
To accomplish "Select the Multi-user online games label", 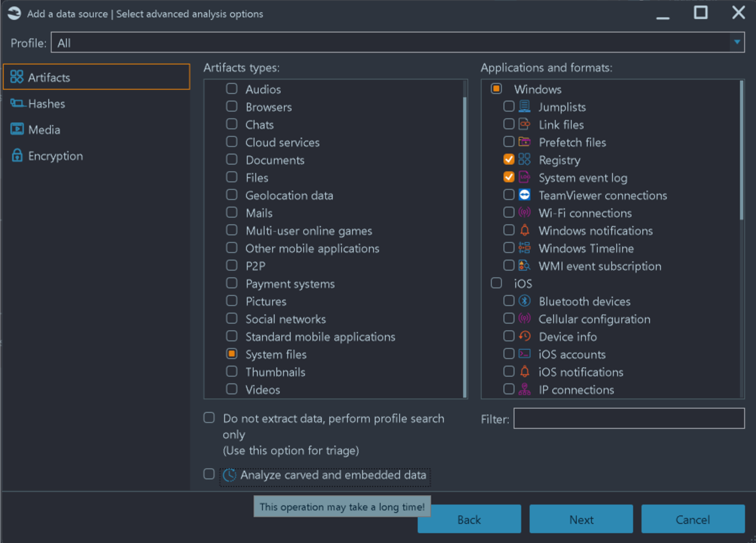I will (309, 230).
